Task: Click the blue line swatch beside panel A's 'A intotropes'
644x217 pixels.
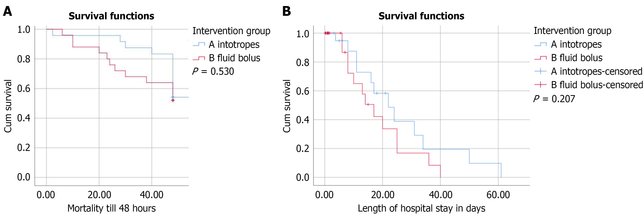Action: click(x=199, y=45)
